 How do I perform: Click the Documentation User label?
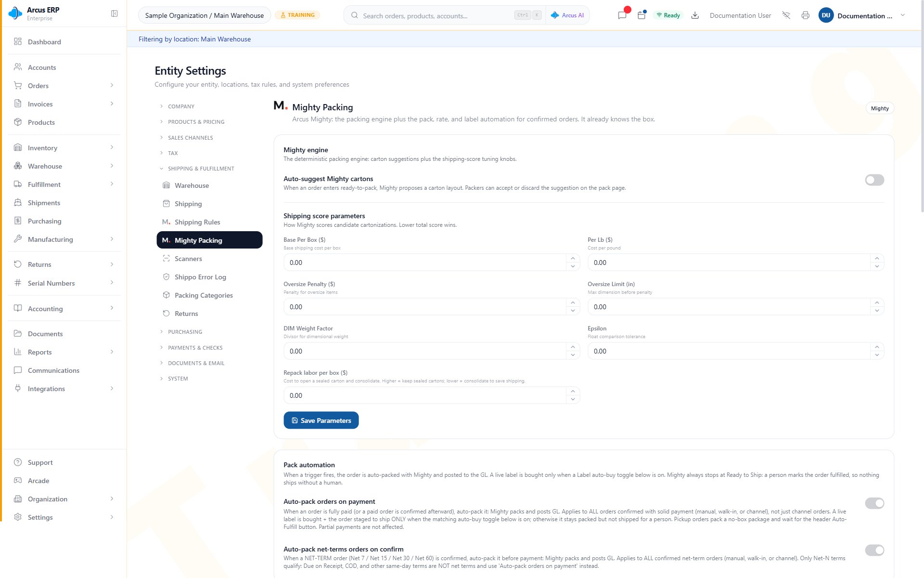740,15
